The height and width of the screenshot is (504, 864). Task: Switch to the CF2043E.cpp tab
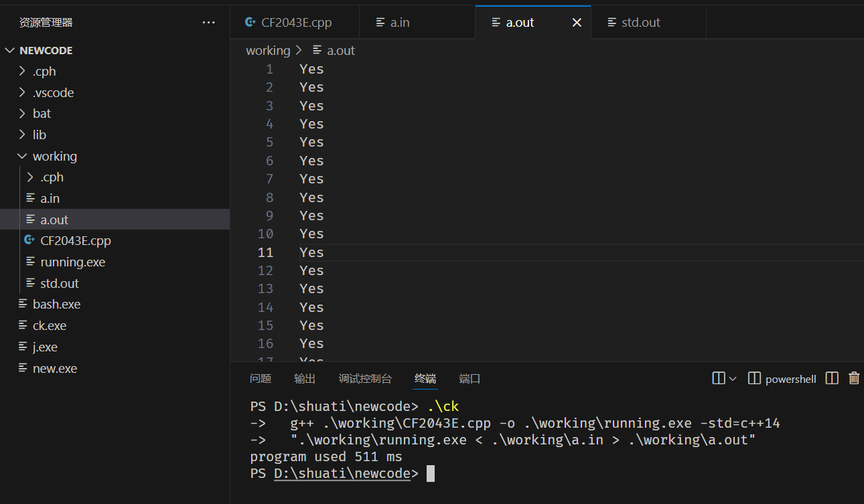295,23
